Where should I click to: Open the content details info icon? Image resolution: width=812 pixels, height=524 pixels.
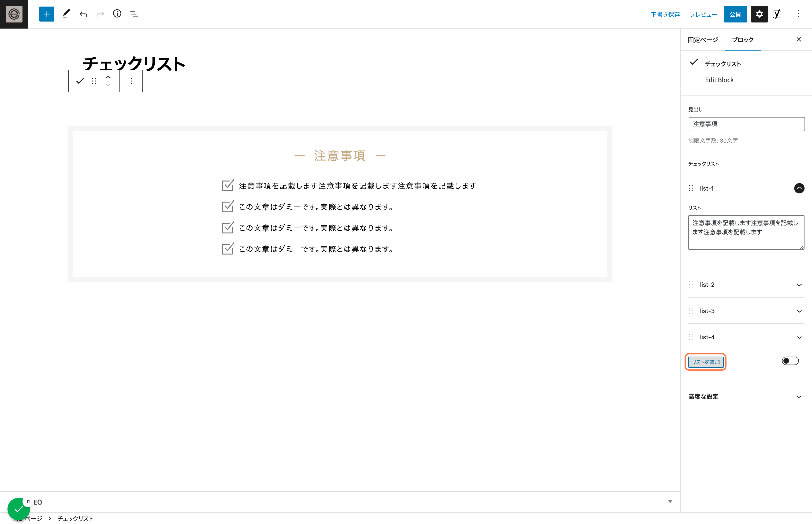tap(117, 14)
